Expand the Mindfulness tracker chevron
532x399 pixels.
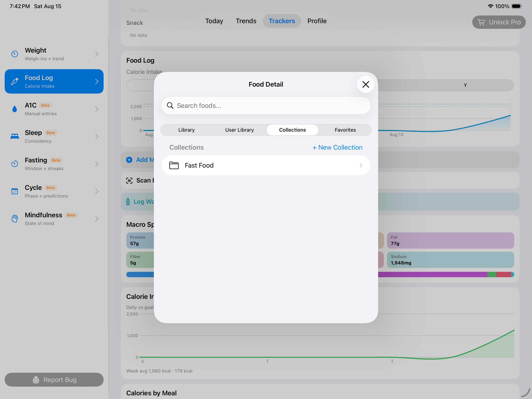[x=97, y=219]
